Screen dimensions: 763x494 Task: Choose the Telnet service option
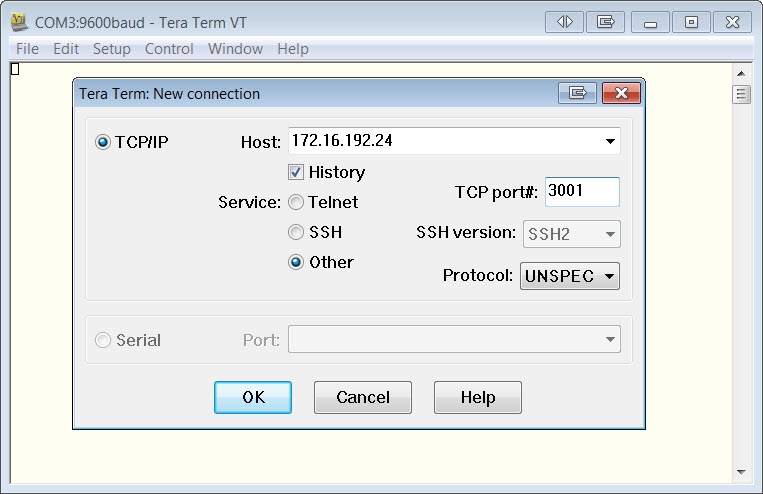pos(296,202)
